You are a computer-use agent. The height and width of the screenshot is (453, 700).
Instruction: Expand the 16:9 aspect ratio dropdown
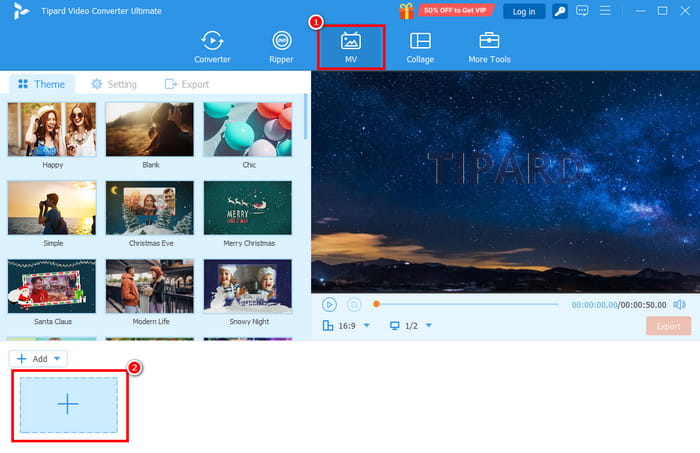(x=367, y=325)
